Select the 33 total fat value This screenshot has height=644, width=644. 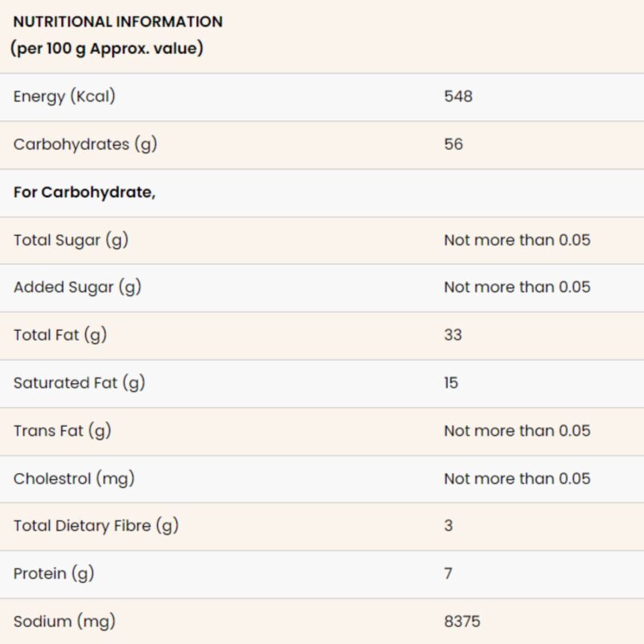coord(453,335)
